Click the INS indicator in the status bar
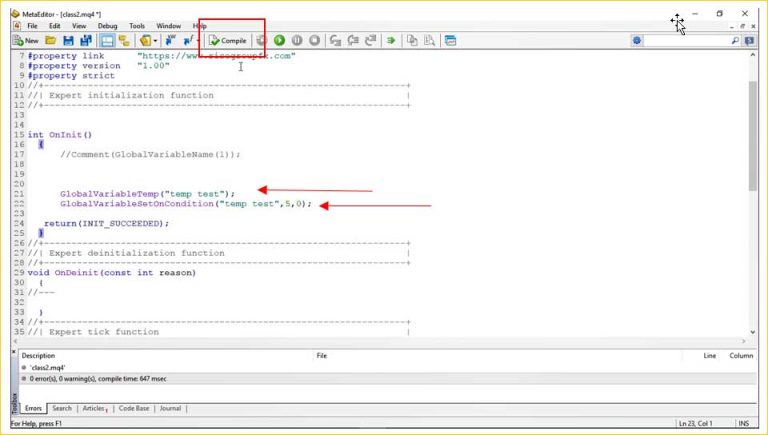Image resolution: width=768 pixels, height=435 pixels. [x=744, y=423]
